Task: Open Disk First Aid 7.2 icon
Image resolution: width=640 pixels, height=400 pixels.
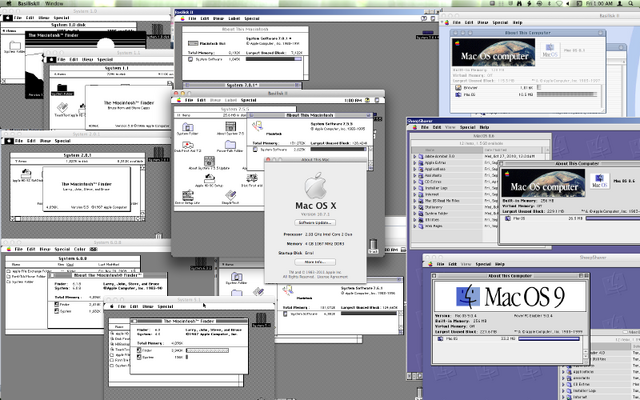Action: tap(188, 145)
